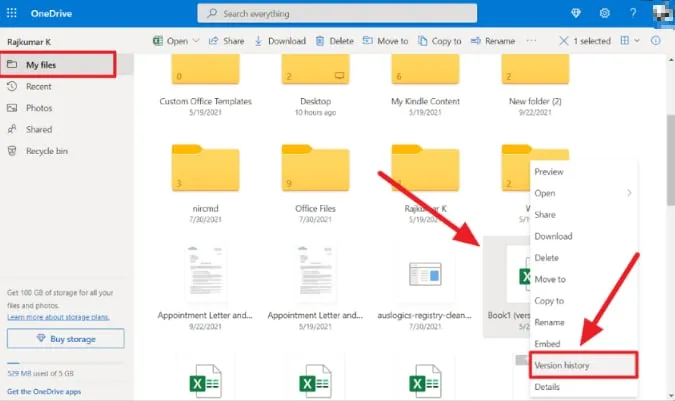Open the nircmd folder
Viewport: 675px width, 401px height.
(x=205, y=183)
